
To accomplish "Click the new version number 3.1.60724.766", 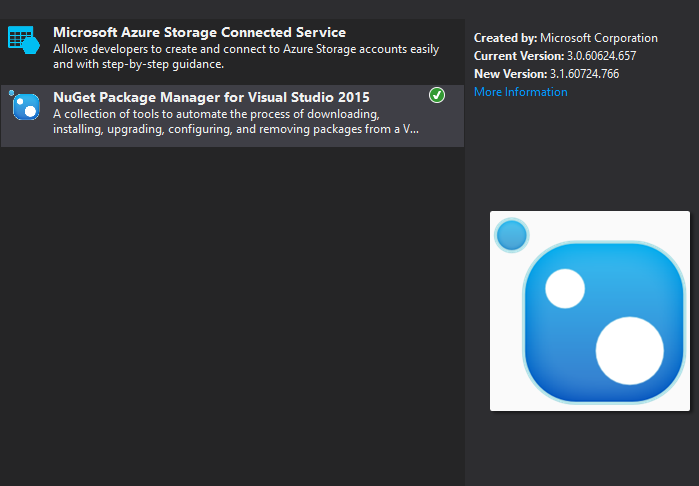I will [600, 74].
